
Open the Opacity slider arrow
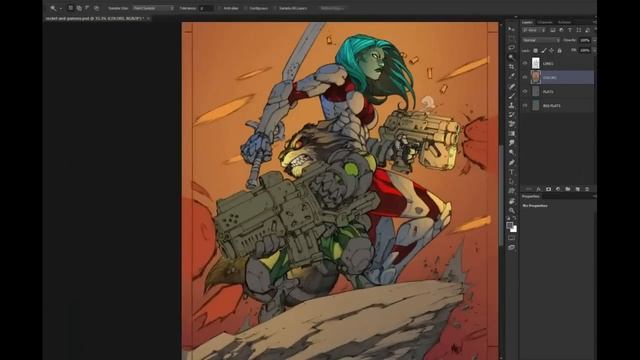coord(595,40)
